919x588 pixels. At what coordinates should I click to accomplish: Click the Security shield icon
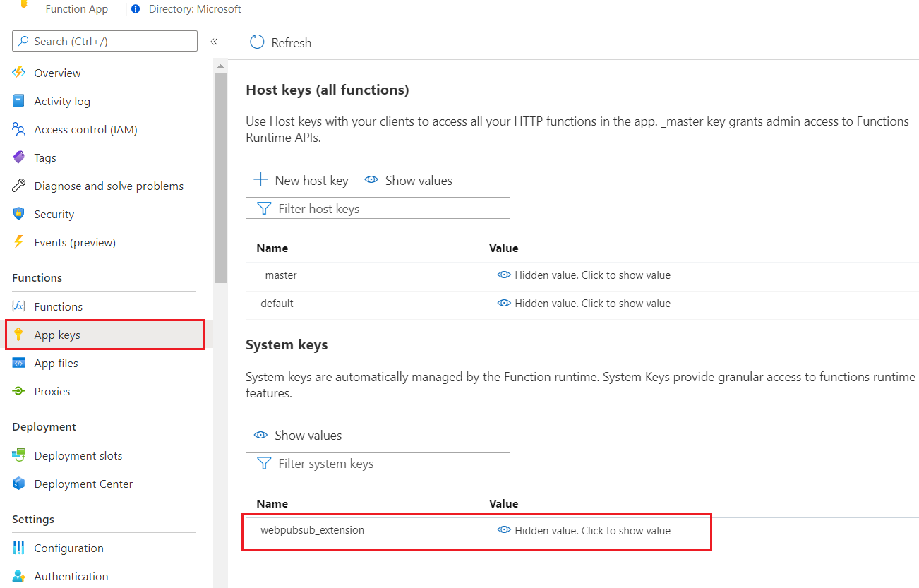pos(19,214)
